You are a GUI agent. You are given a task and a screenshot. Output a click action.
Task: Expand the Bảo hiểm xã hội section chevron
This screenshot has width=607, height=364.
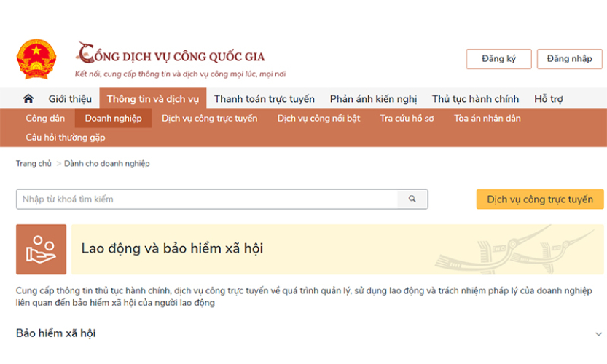point(598,334)
